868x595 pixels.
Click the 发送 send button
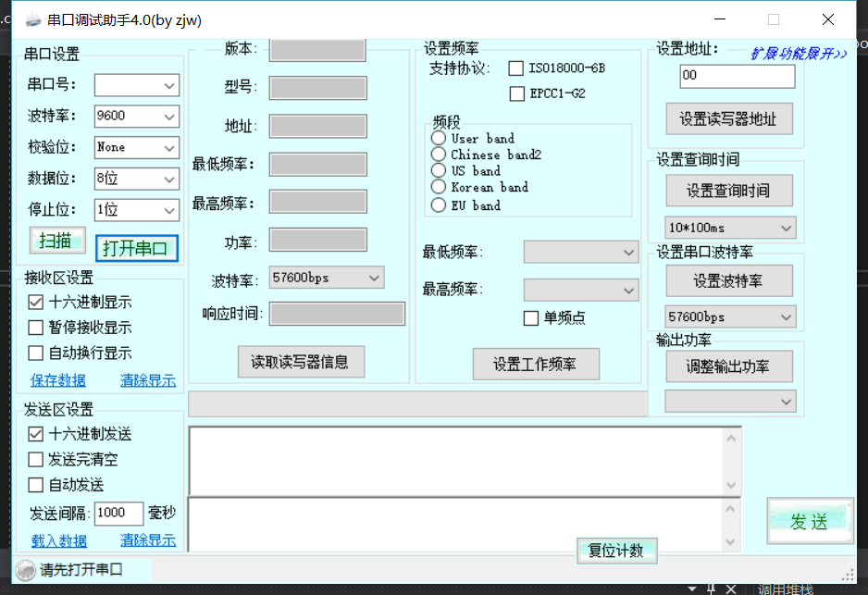pos(811,521)
